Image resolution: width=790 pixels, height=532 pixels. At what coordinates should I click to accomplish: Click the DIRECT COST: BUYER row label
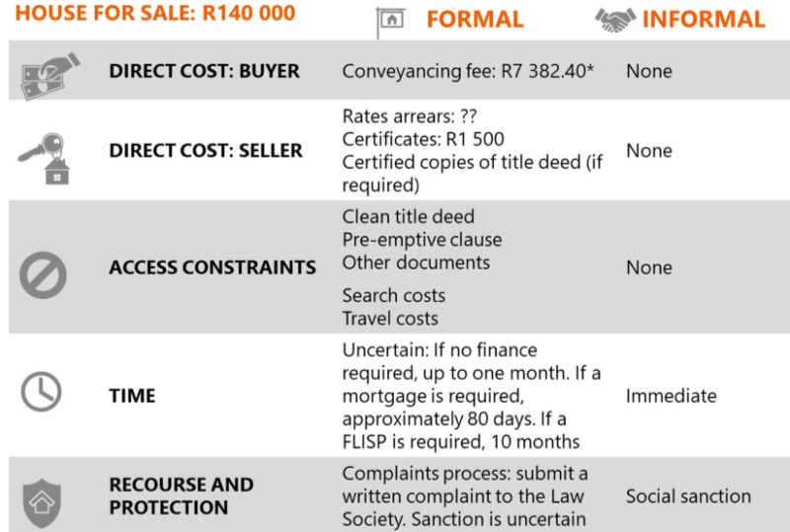pos(204,71)
